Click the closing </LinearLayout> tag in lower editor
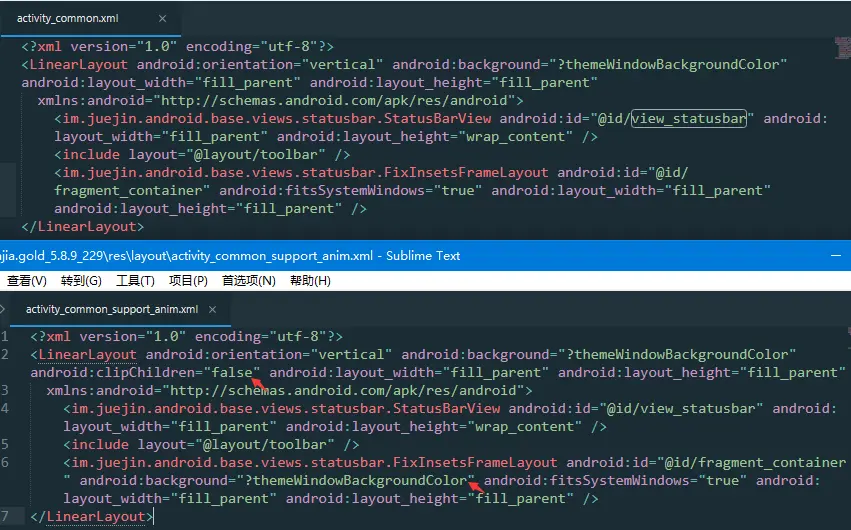The width and height of the screenshot is (851, 530). point(92,516)
